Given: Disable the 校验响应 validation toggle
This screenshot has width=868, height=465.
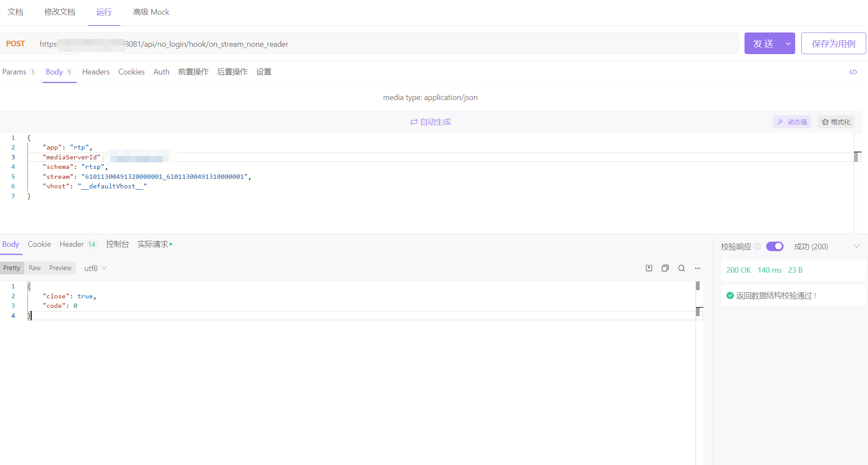Looking at the screenshot, I should tap(775, 246).
